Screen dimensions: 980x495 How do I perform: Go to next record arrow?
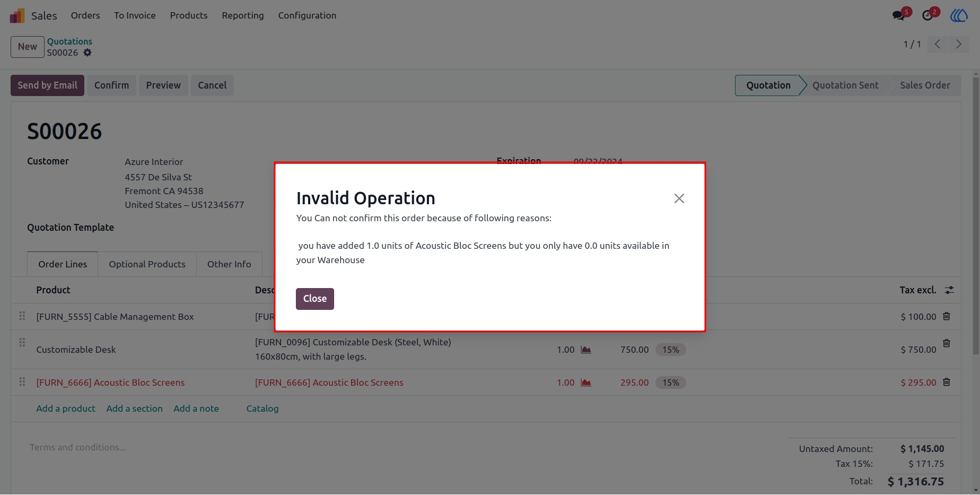[958, 44]
